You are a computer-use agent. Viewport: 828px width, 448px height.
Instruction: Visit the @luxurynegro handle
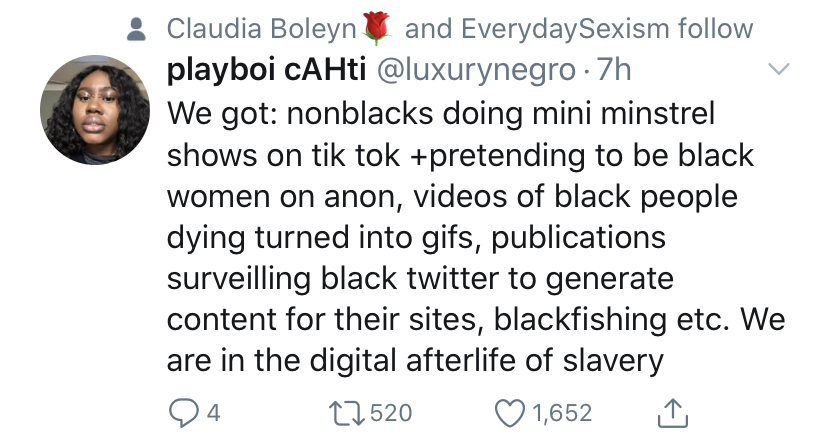click(475, 71)
